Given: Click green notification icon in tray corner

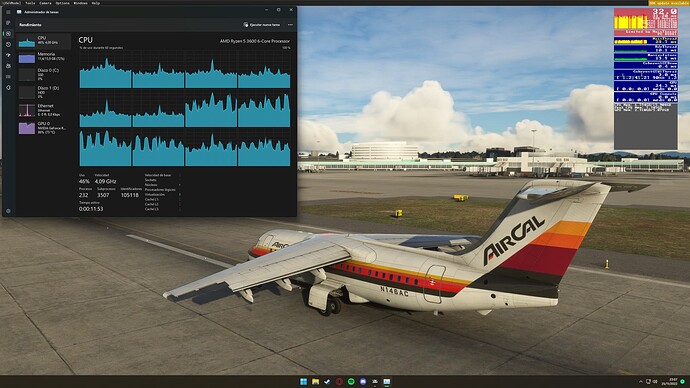Looking at the screenshot, I should pos(683,381).
